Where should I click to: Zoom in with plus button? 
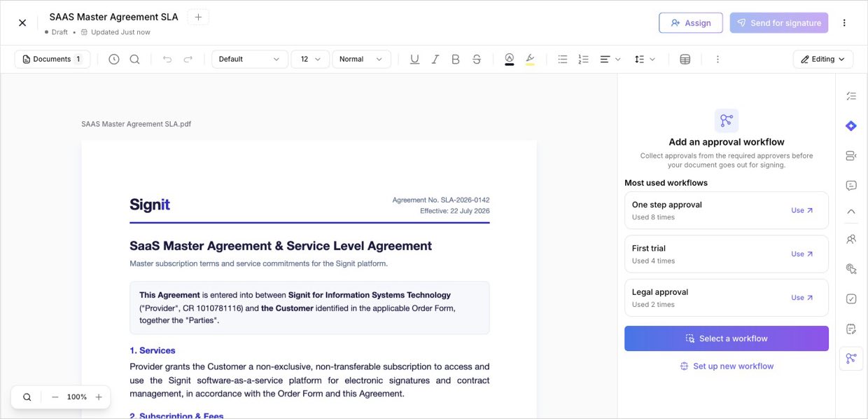(99, 397)
